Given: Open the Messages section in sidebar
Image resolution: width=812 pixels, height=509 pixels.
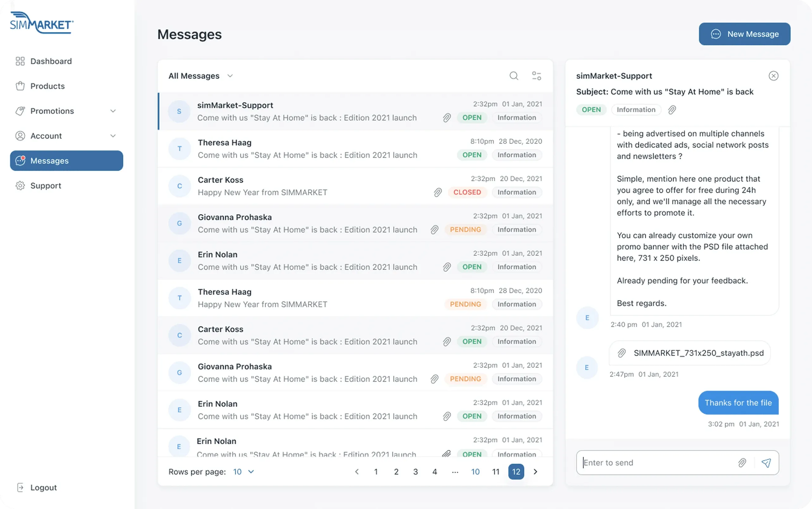Looking at the screenshot, I should 67,160.
